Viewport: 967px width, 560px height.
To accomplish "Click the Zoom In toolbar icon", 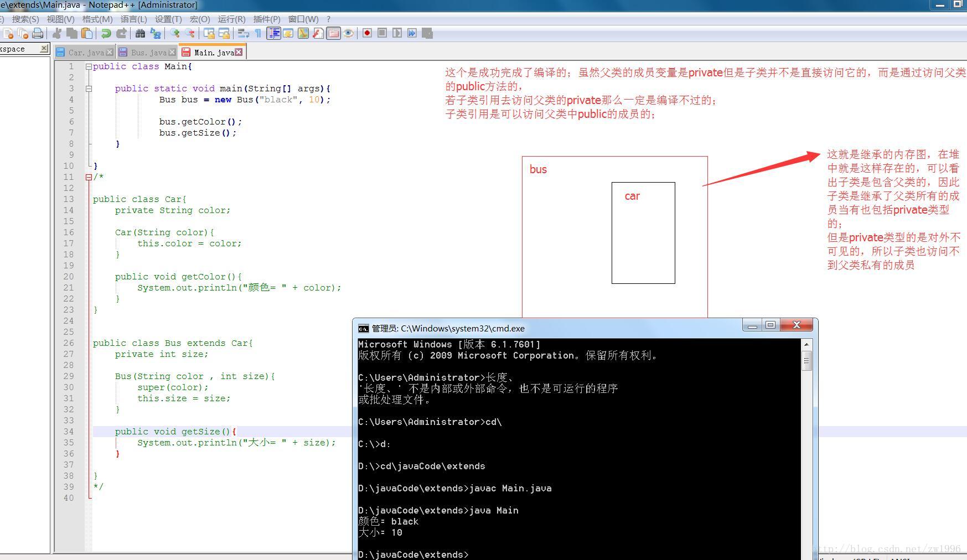I will 175,33.
